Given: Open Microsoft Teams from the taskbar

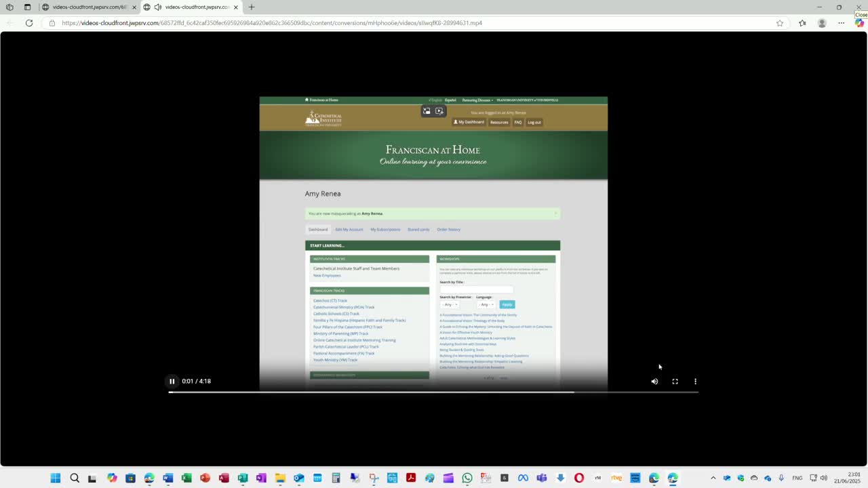Looking at the screenshot, I should click(x=542, y=478).
